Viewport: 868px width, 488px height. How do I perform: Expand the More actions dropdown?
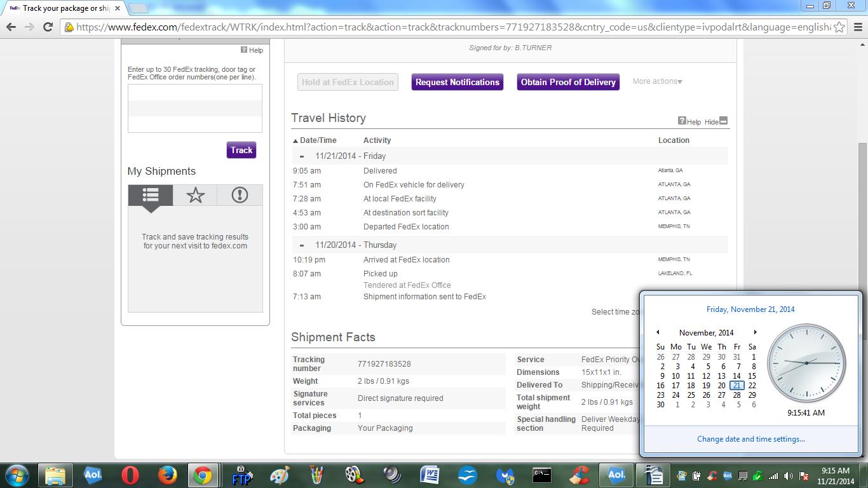pyautogui.click(x=658, y=81)
